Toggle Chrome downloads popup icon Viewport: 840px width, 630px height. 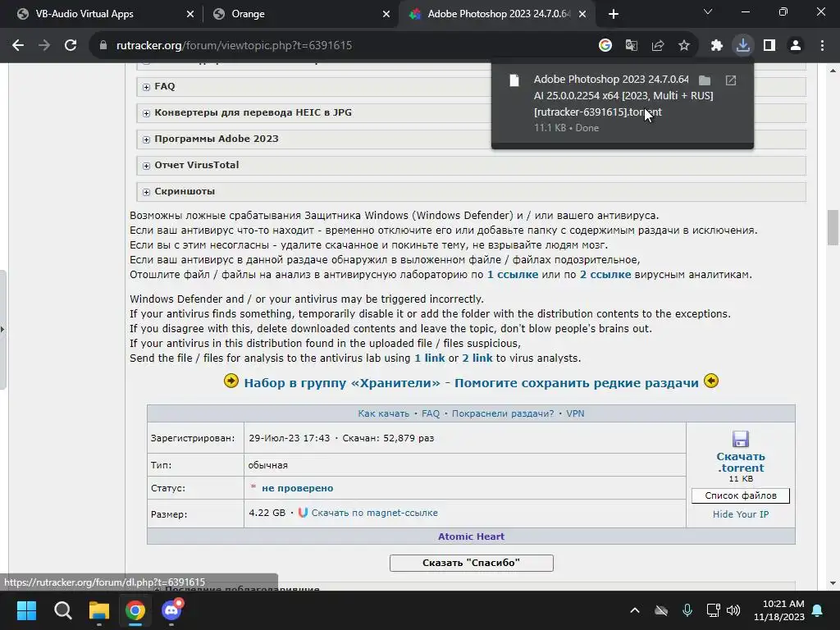pos(743,46)
